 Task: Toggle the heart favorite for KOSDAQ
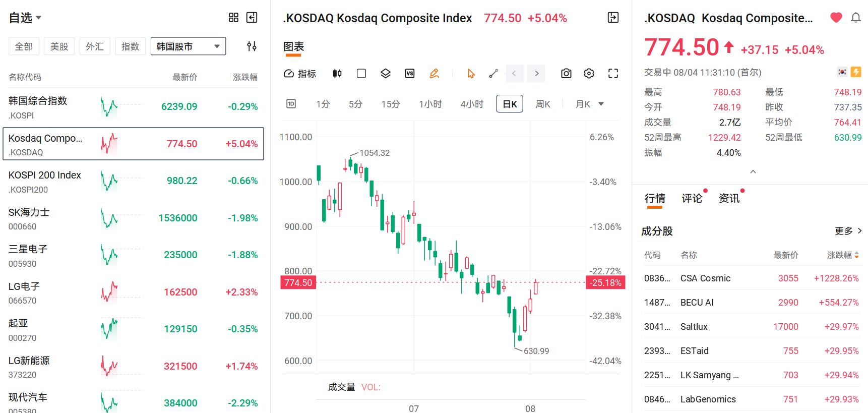point(836,18)
